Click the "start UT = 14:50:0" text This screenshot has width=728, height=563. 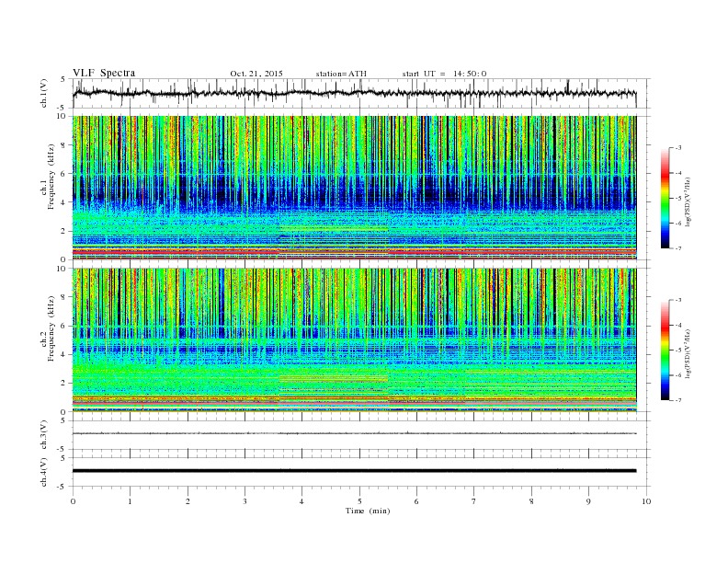point(444,74)
